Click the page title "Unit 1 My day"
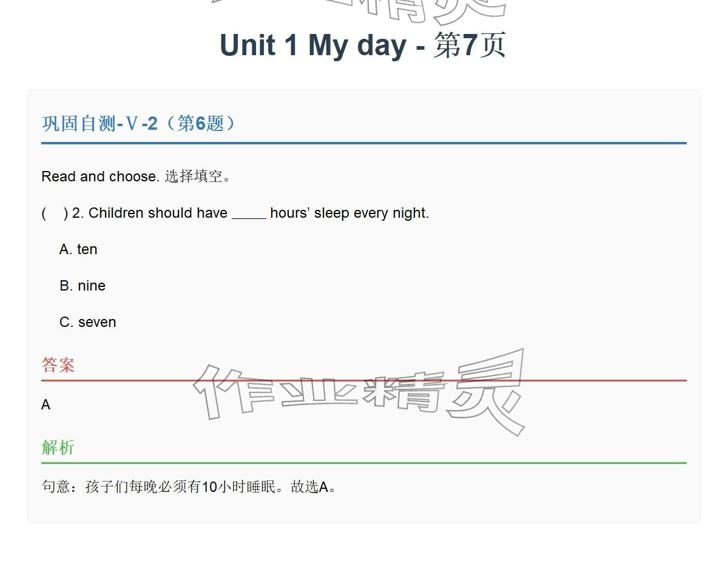This screenshot has height=578, width=728. [x=313, y=45]
